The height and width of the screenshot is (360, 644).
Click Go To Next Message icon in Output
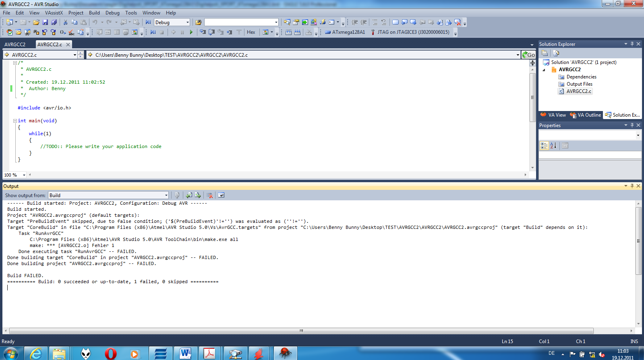(198, 195)
